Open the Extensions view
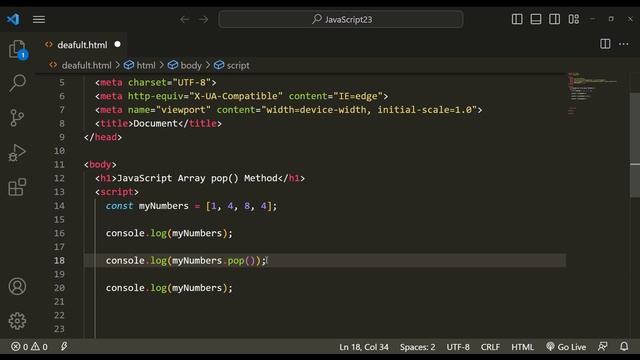Image resolution: width=640 pixels, height=360 pixels. pos(17,187)
